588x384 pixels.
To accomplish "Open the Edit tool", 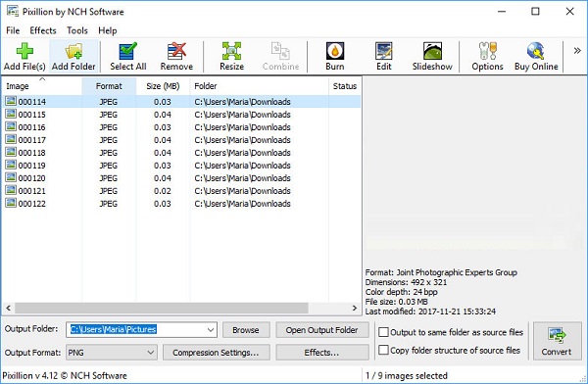I will click(x=383, y=56).
